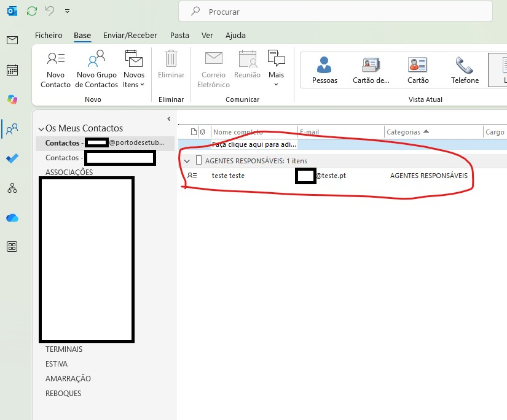
Task: Select the teste teste contact row
Action: 342,176
